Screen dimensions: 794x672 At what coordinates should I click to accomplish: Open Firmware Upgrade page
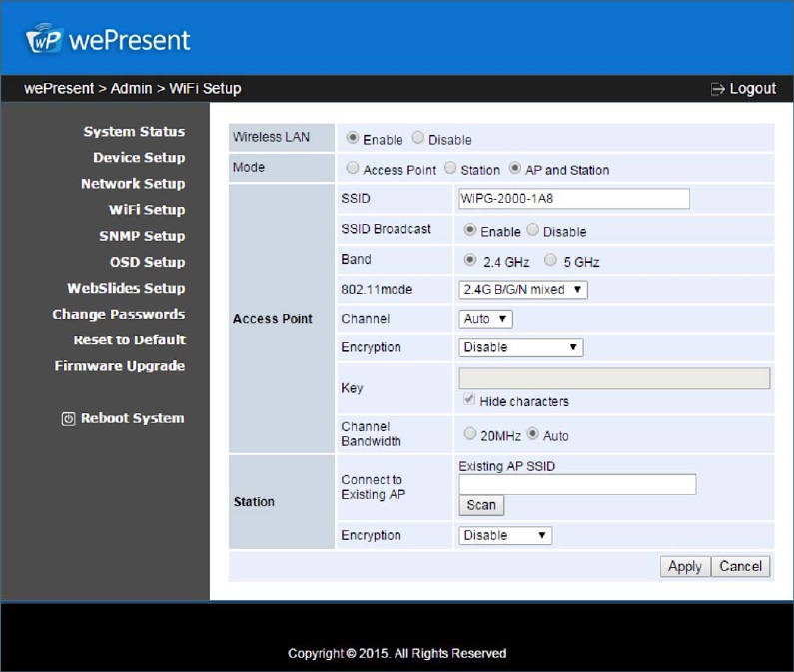(120, 366)
